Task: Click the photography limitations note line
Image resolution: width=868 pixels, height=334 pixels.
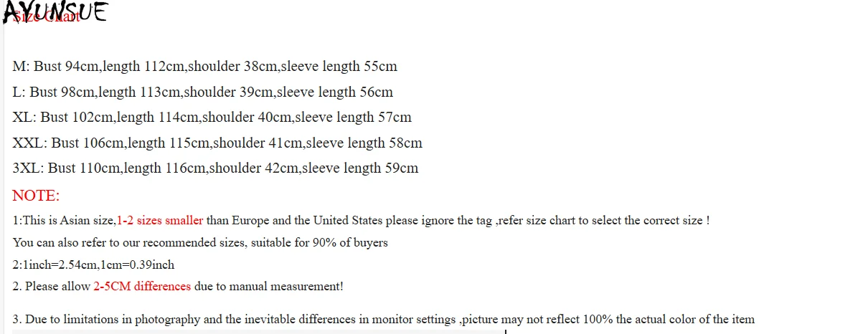Action: tap(384, 319)
